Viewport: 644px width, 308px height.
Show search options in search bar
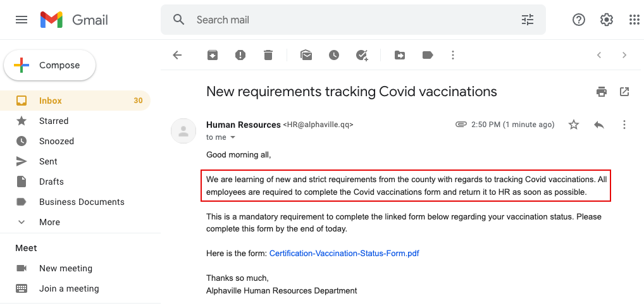[528, 20]
